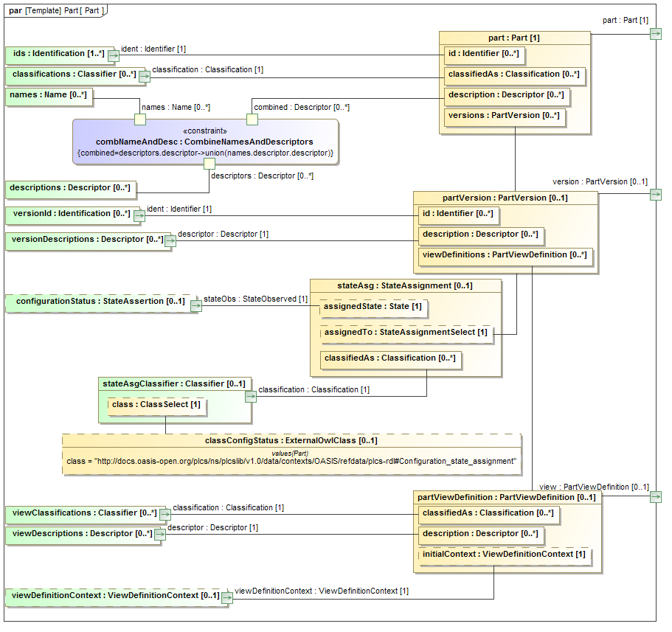Click the part : Part [1] block header
Image resolution: width=672 pixels, height=632 pixels.
515,38
